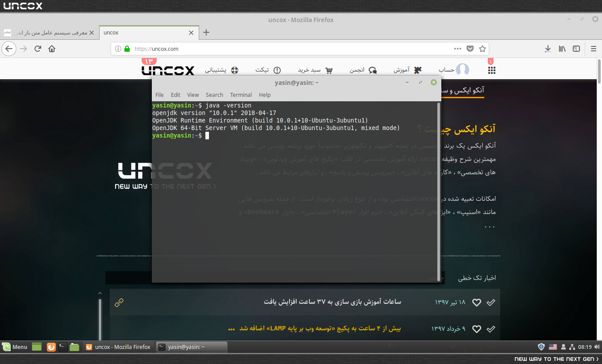Viewport: 602px width, 364px height.
Task: Reload the uncox.com page
Action: 38,49
